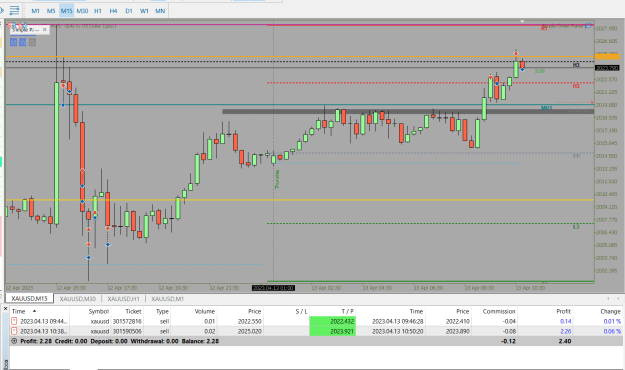Click the change value 0.06 %

[612, 331]
